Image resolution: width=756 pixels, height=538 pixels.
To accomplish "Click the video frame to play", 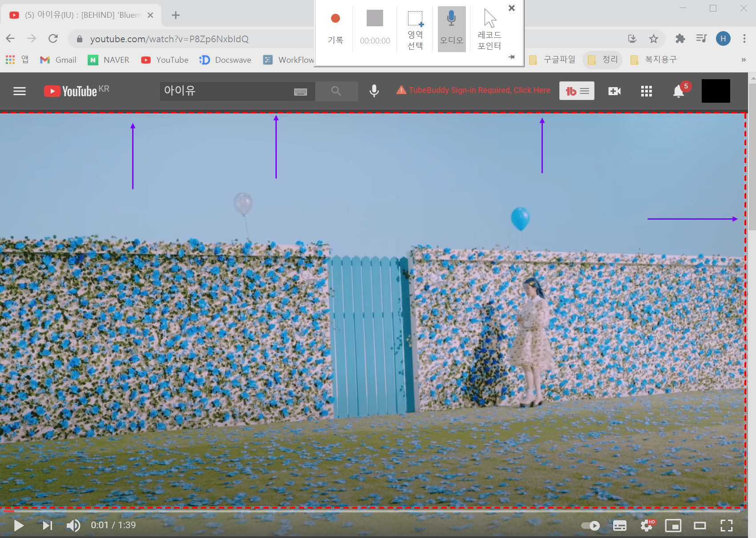I will click(373, 310).
